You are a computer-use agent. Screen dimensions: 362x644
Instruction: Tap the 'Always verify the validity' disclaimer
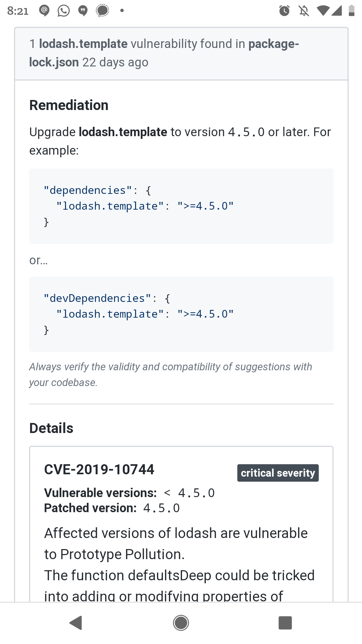coord(171,375)
